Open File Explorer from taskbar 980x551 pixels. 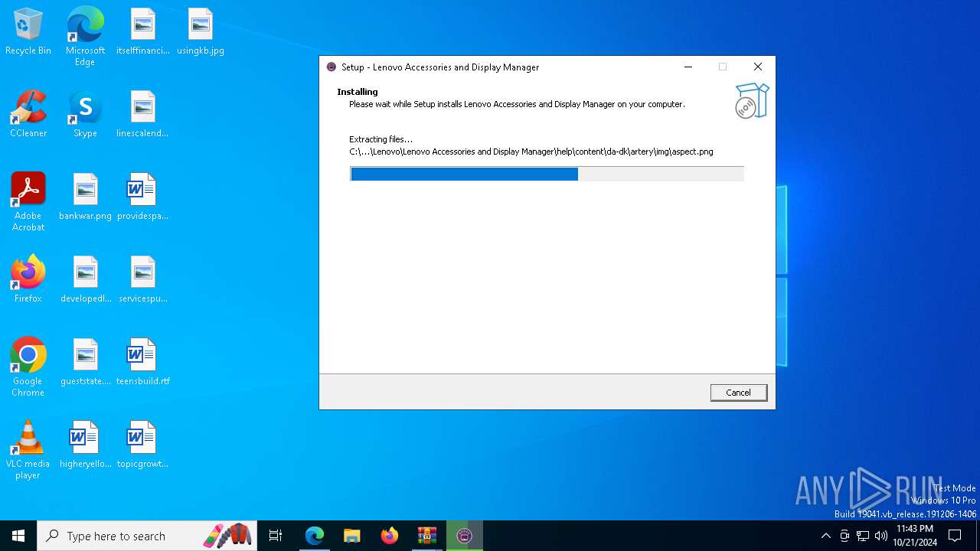coord(351,536)
